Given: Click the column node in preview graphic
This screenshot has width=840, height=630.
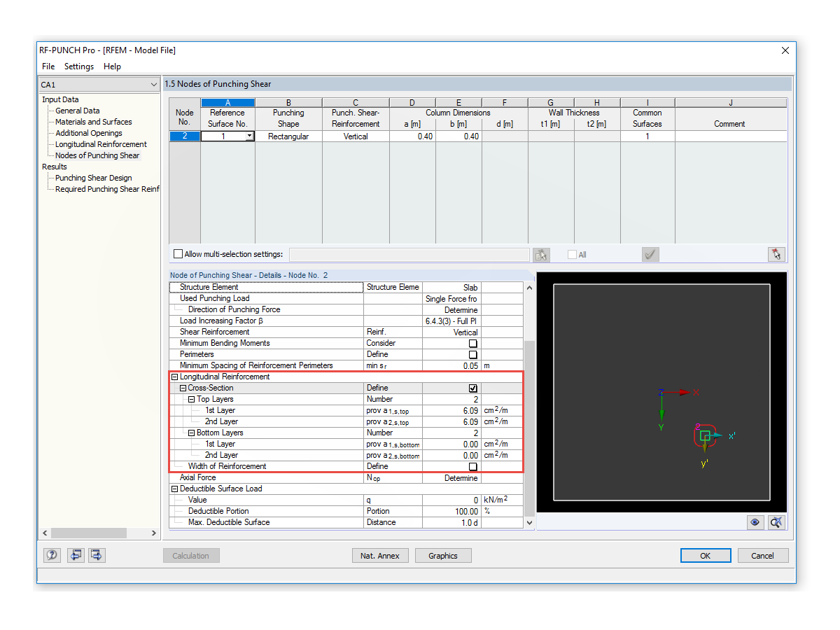Looking at the screenshot, I should tap(705, 435).
